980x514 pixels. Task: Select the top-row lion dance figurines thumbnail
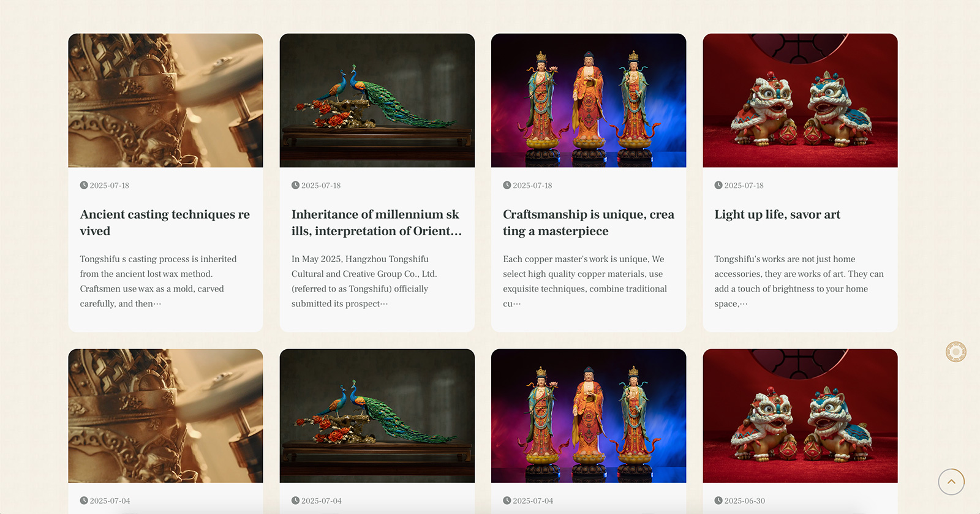point(800,100)
